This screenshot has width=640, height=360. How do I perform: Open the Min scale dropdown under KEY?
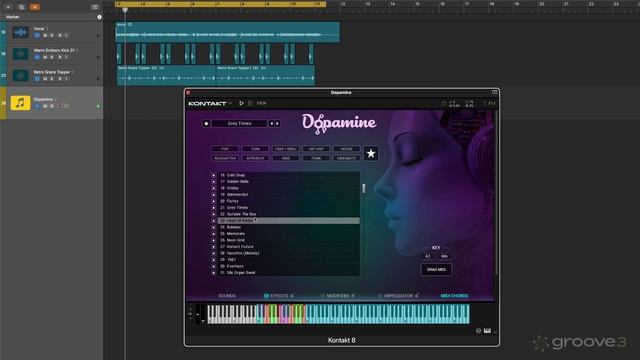[444, 256]
